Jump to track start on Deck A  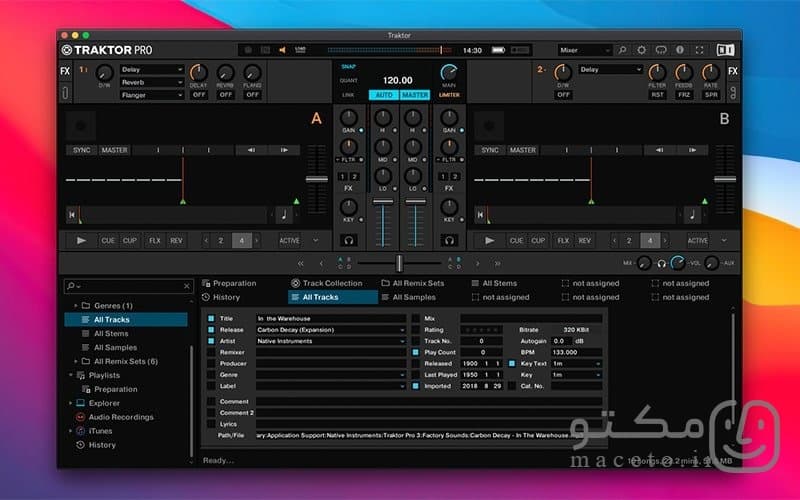[72, 215]
